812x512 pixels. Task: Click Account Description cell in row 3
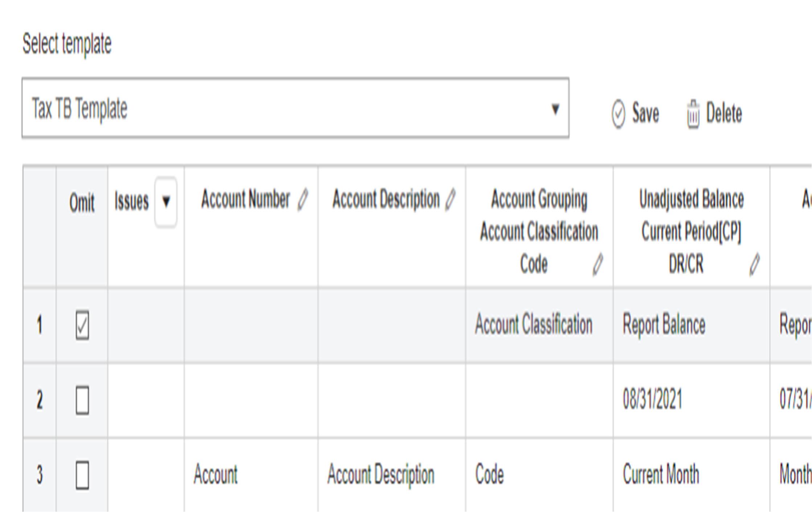tap(380, 475)
